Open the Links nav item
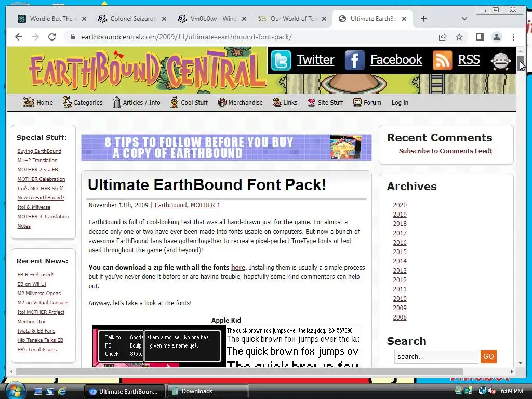Image resolution: width=532 pixels, height=399 pixels. click(285, 102)
